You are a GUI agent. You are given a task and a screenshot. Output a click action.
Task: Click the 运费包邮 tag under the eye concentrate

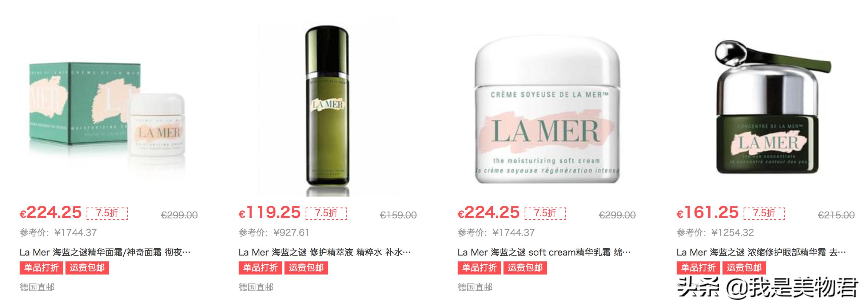[x=744, y=268]
